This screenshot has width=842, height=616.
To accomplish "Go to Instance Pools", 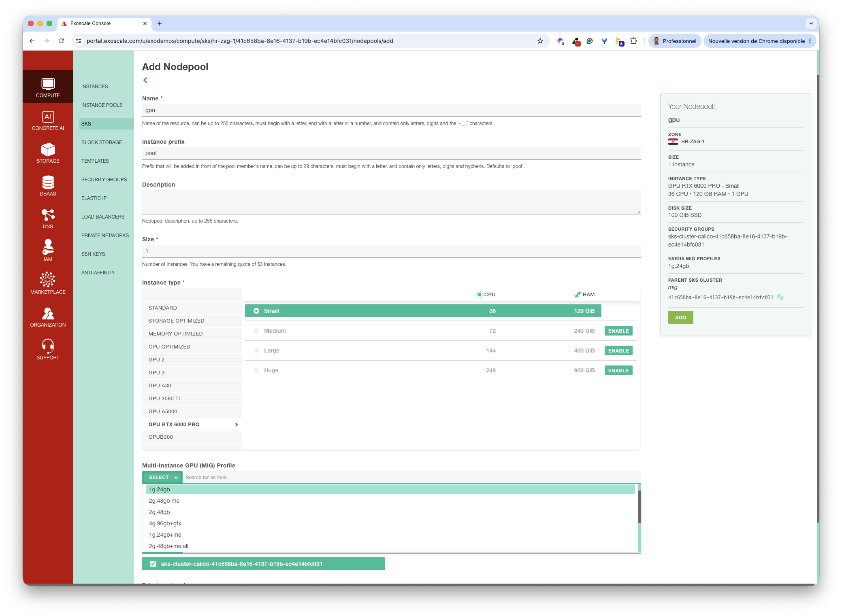I will click(102, 105).
